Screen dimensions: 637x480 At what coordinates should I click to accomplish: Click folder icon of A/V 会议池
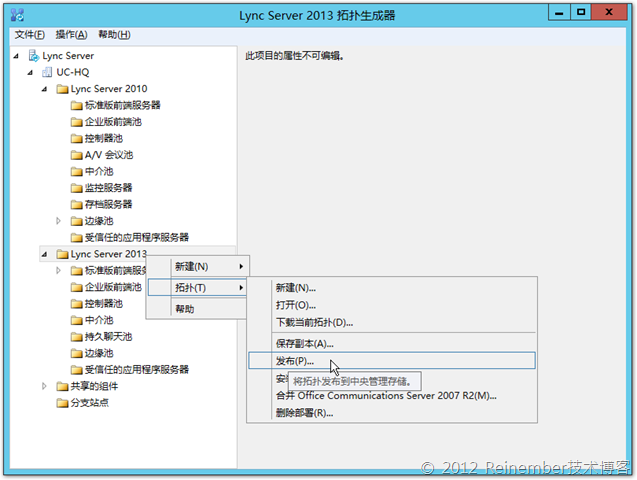pos(76,155)
